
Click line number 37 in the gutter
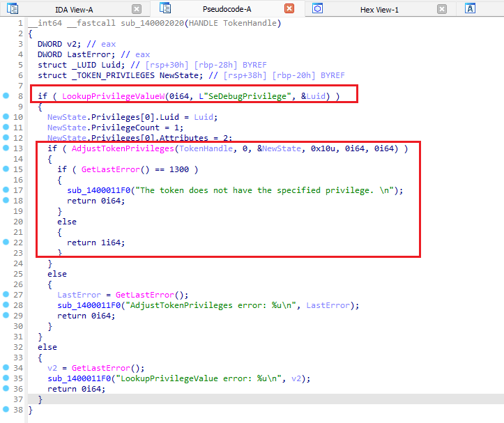point(18,399)
